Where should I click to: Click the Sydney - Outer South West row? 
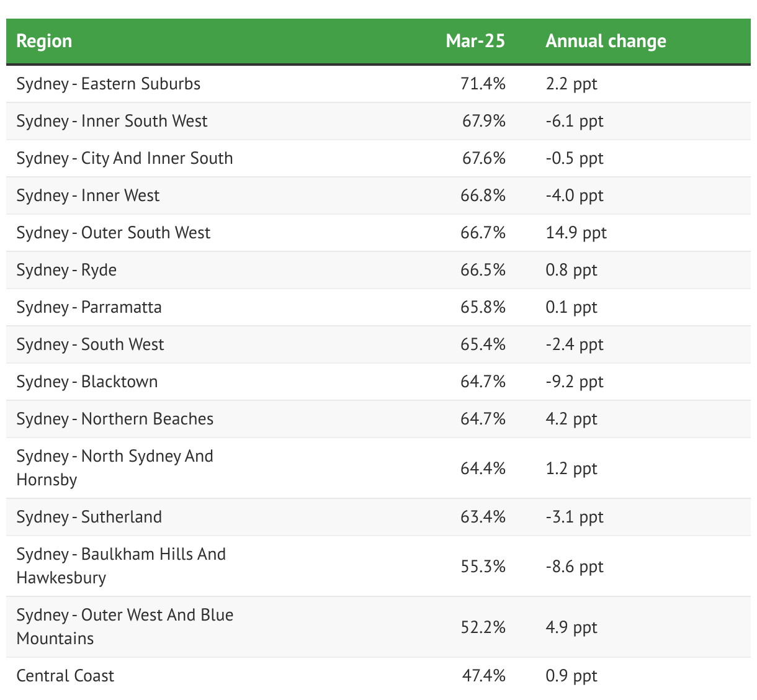(114, 233)
